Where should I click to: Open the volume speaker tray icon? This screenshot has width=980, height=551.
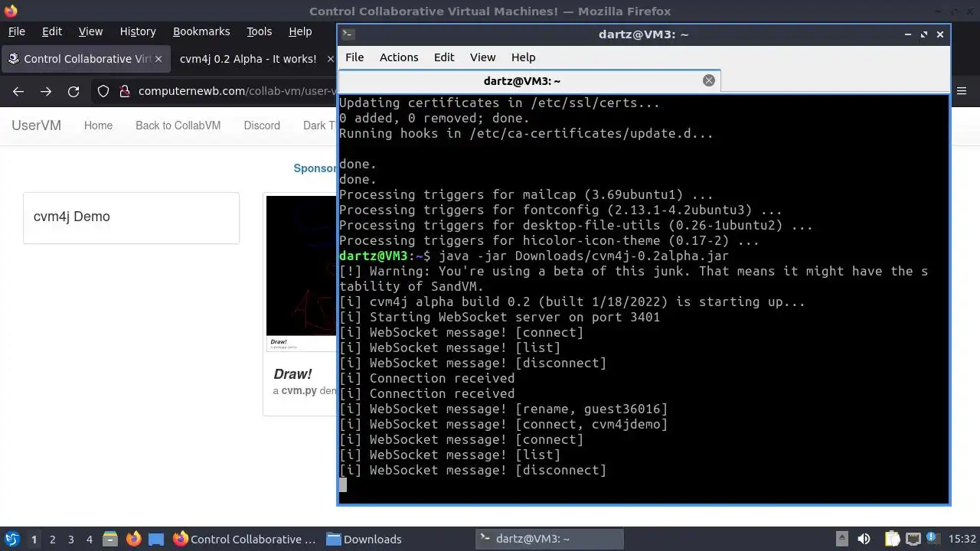coord(864,539)
